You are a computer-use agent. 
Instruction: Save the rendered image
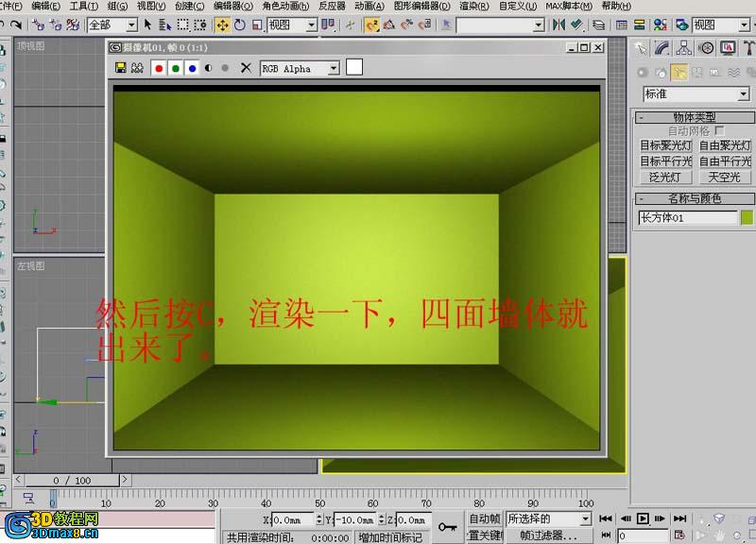pos(120,67)
